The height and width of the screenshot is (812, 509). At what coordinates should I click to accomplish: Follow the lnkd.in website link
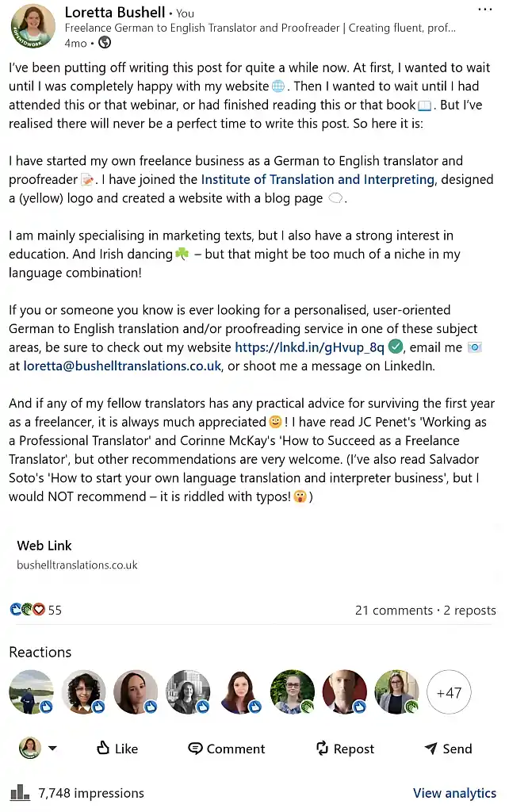tap(309, 347)
